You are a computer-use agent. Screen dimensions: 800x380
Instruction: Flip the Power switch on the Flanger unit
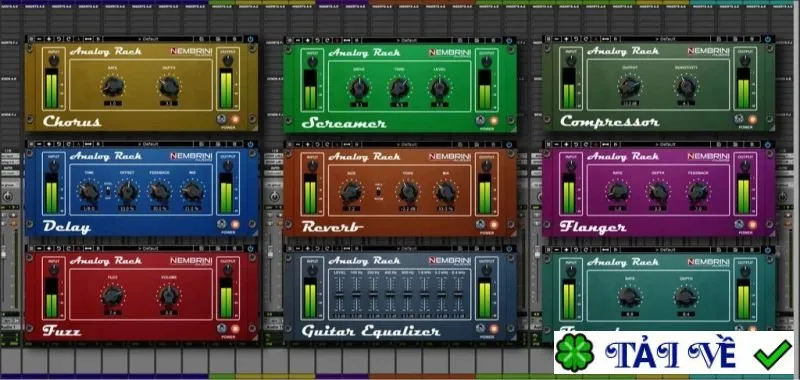(739, 224)
